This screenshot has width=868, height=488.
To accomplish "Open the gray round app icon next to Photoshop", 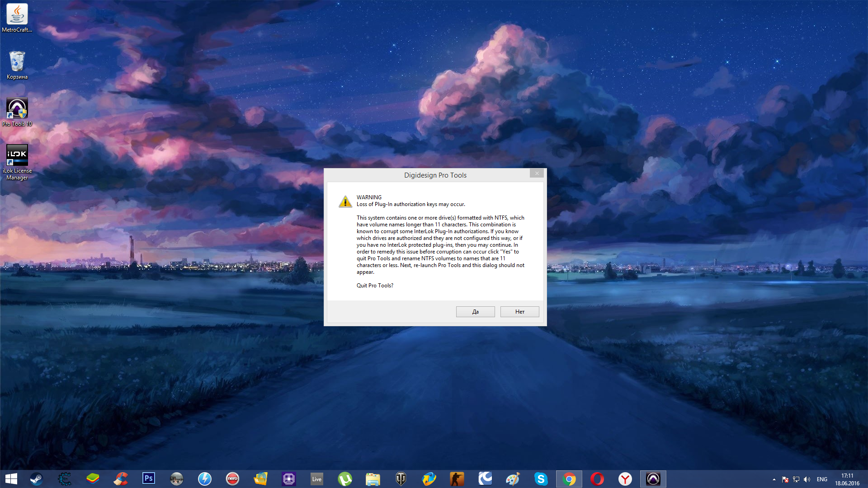I will click(x=177, y=479).
